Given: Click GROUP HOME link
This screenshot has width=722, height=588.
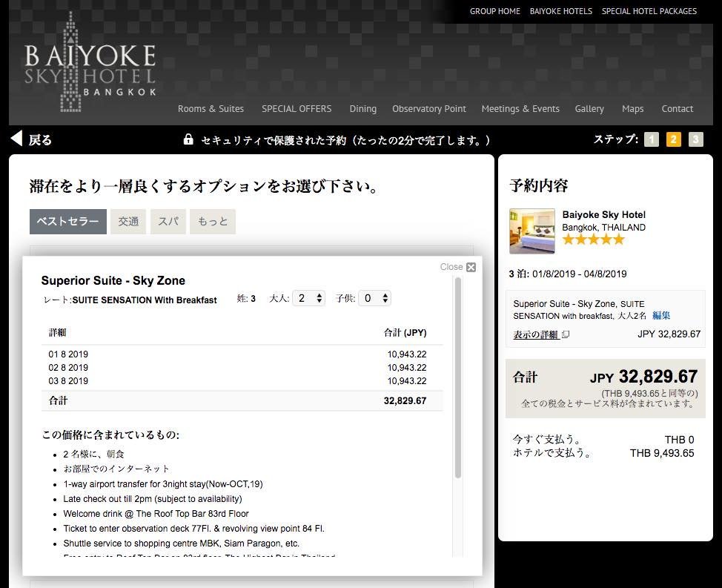Looking at the screenshot, I should tap(495, 11).
